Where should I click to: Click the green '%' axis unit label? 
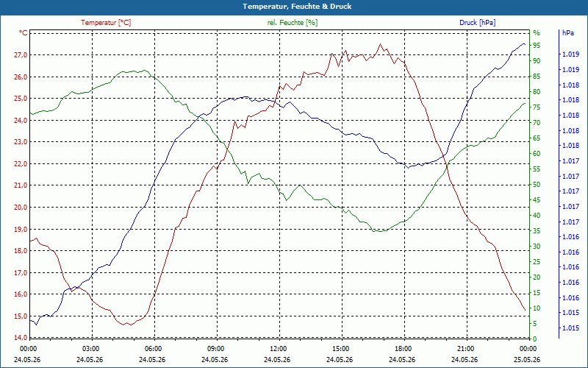coord(537,33)
